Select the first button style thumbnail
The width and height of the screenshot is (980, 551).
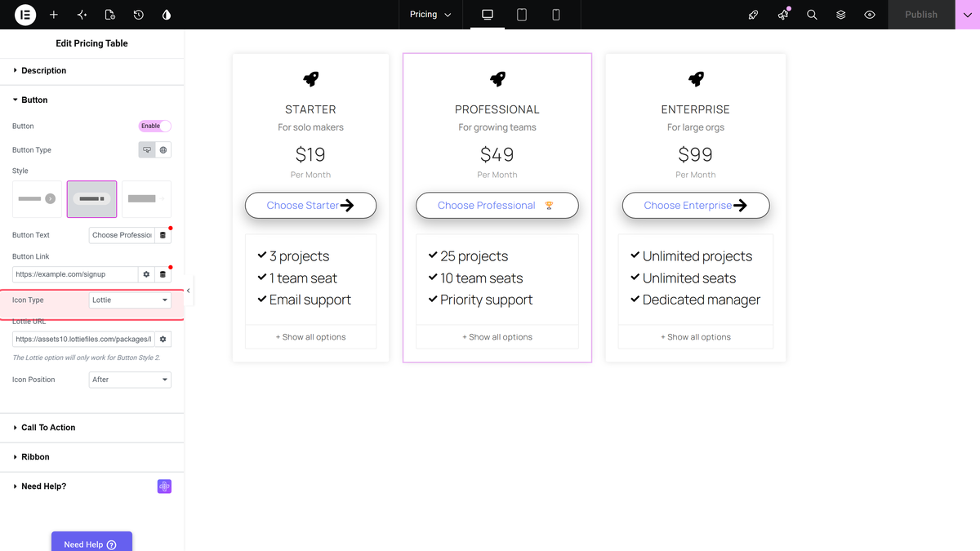click(x=37, y=199)
